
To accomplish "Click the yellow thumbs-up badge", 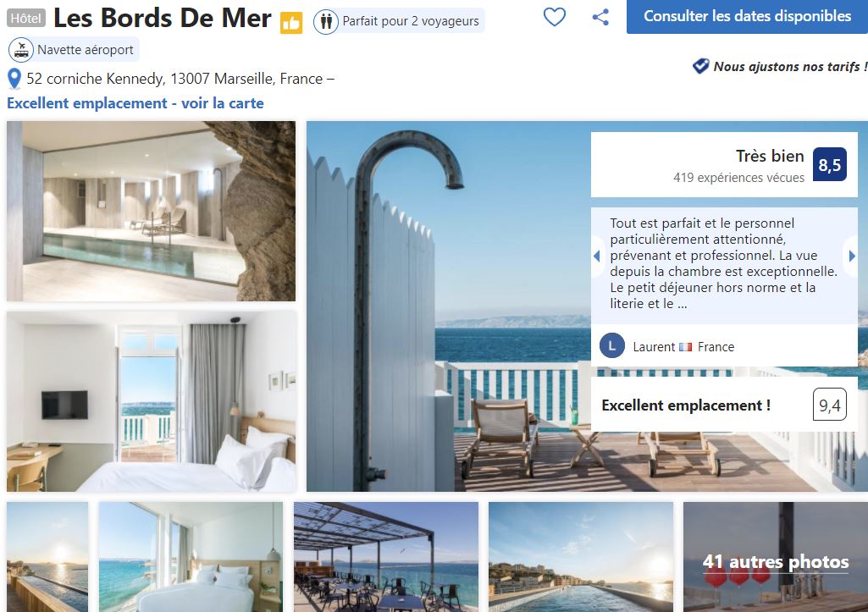I will coord(291,23).
